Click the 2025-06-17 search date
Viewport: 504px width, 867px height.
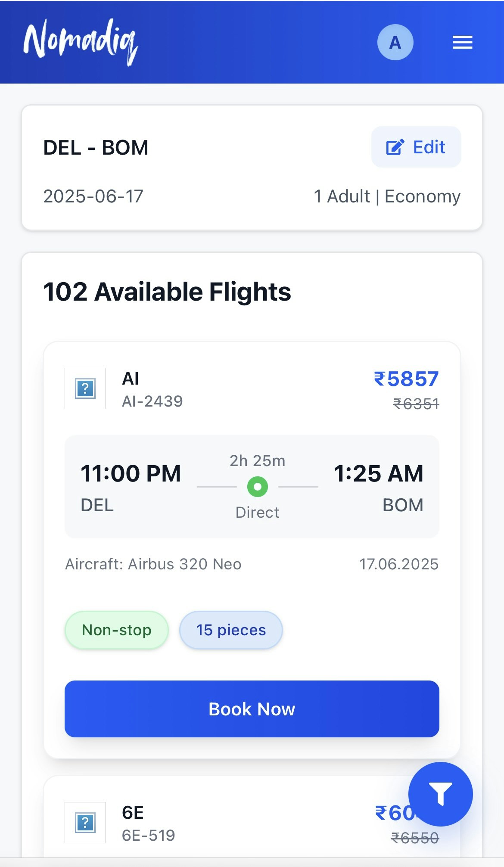click(x=93, y=196)
